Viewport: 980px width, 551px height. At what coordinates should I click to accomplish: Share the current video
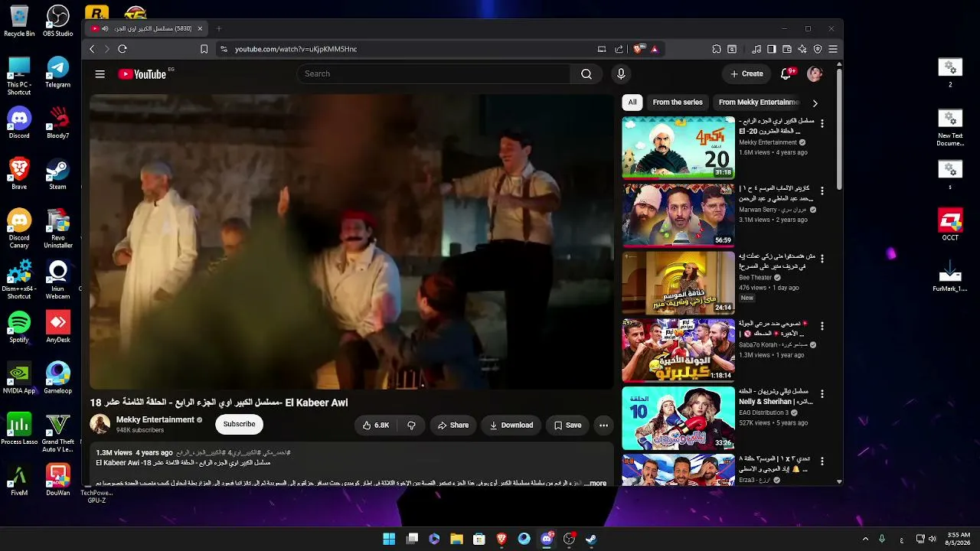(x=453, y=425)
